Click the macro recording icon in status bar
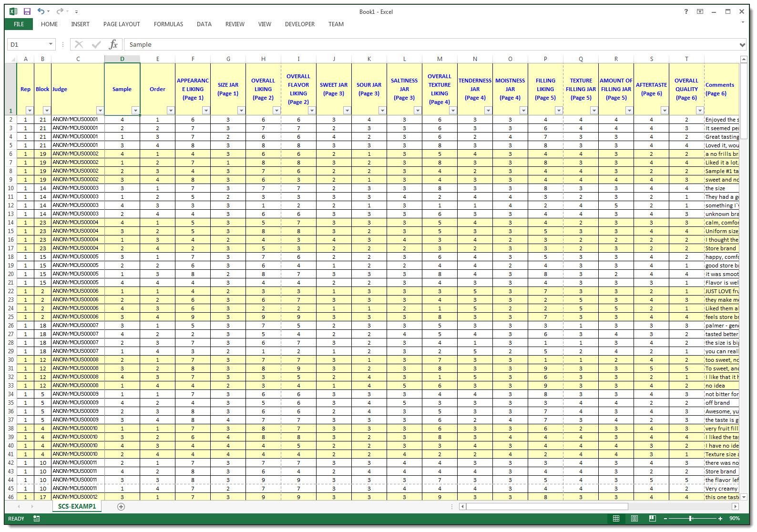This screenshot has height=532, width=757. click(x=37, y=519)
